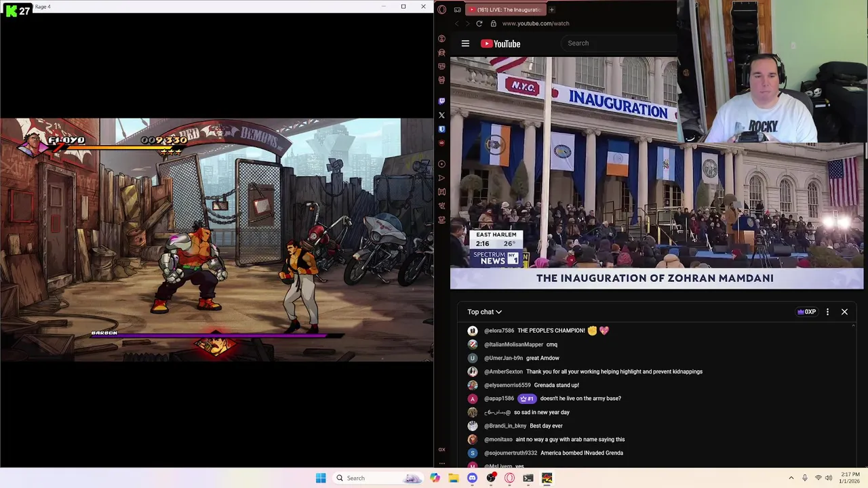Image resolution: width=868 pixels, height=488 pixels.
Task: Go forward in browser history
Action: (467, 23)
